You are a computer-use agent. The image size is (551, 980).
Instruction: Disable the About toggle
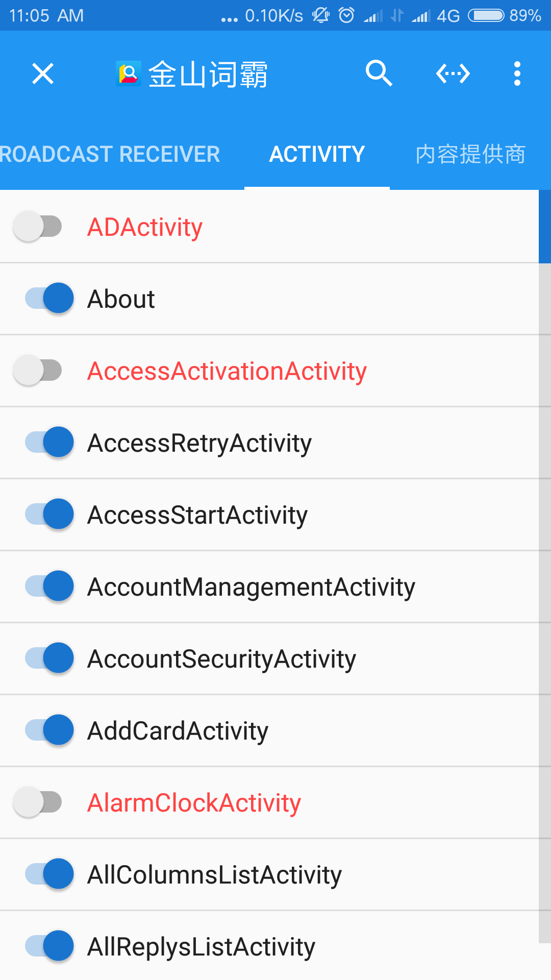49,298
